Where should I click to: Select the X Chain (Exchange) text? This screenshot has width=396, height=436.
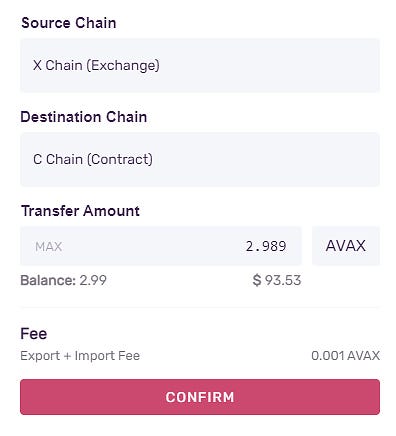point(96,65)
